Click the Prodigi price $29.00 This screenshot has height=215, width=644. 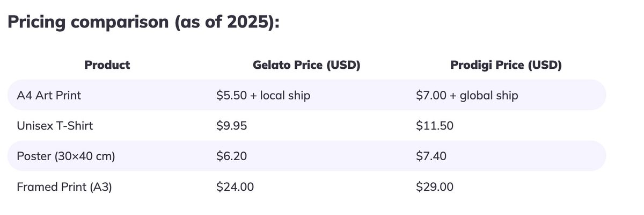(x=435, y=187)
